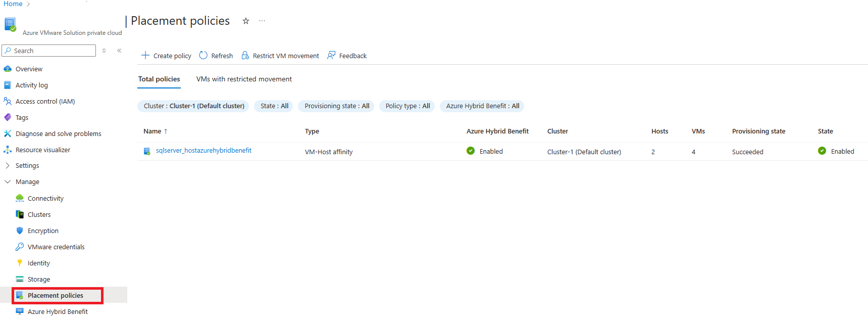This screenshot has width=868, height=319.
Task: Click the sidebar Search input field
Action: (49, 51)
